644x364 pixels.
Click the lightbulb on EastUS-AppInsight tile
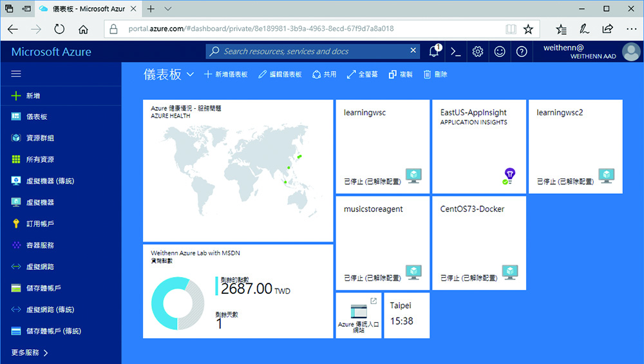pos(509,176)
